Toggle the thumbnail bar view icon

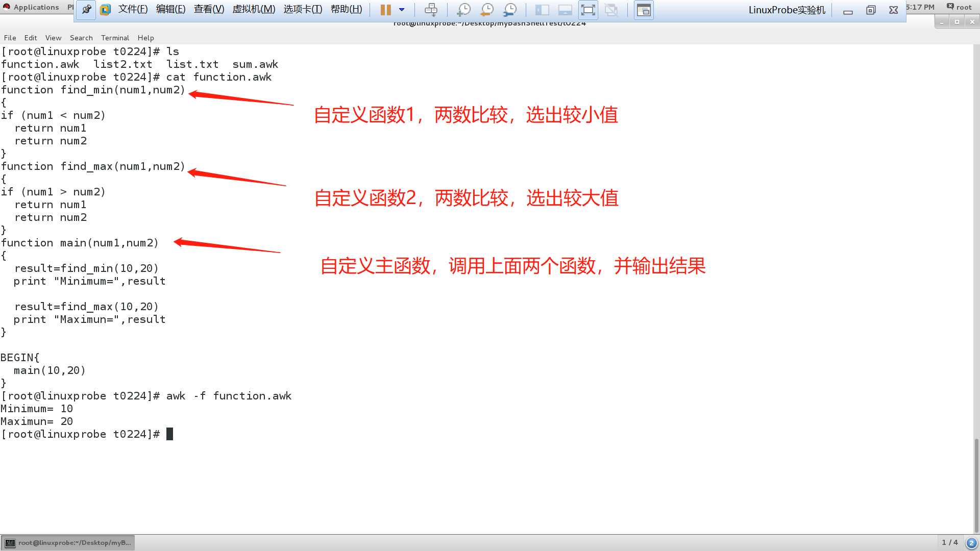tap(565, 10)
